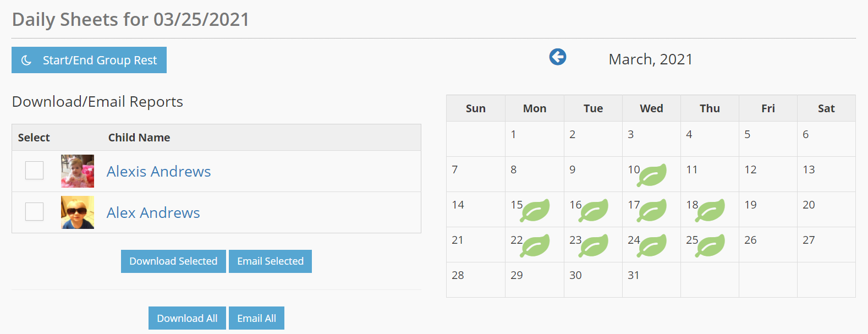Click Alexis Andrews' profile photo thumbnail
Screen dimensions: 868x334
78,171
